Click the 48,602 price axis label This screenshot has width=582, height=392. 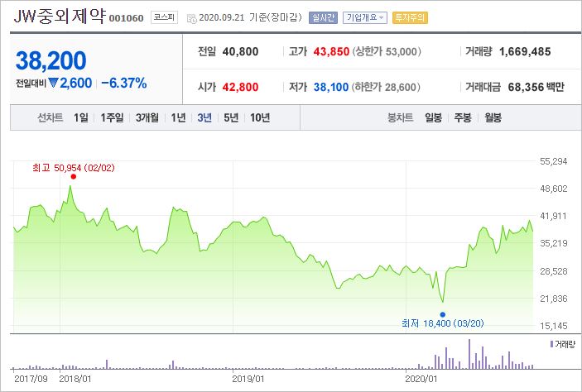553,189
